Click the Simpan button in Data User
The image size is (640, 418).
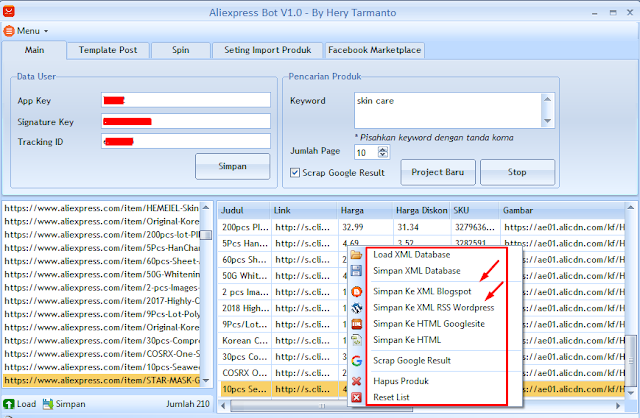pos(233,166)
